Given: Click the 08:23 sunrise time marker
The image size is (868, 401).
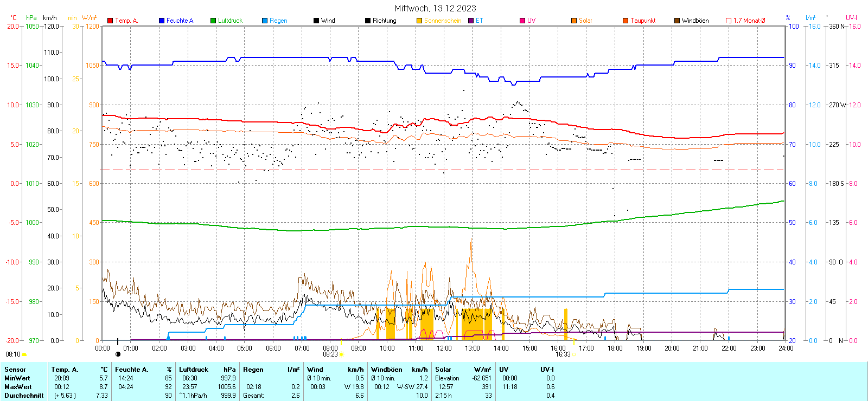Looking at the screenshot, I should click(330, 354).
